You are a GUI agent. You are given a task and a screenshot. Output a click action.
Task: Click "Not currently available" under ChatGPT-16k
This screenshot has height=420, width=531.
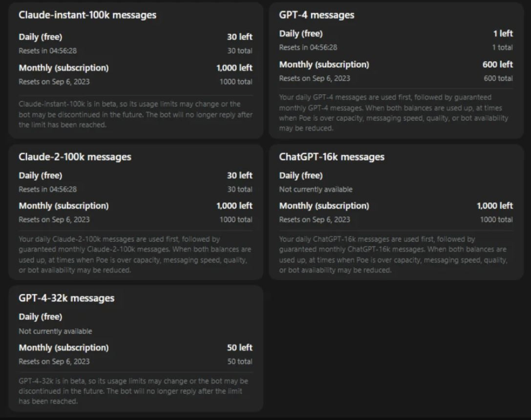[316, 189]
